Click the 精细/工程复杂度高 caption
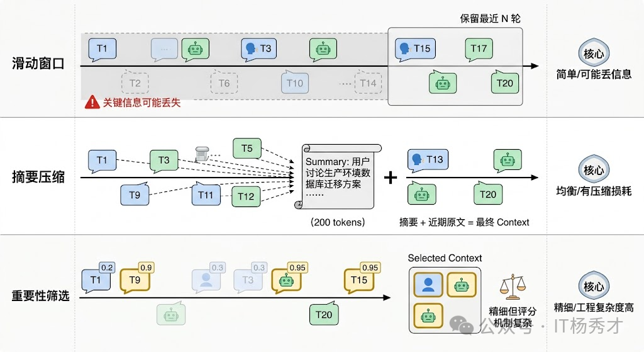644x352 pixels. [x=594, y=307]
